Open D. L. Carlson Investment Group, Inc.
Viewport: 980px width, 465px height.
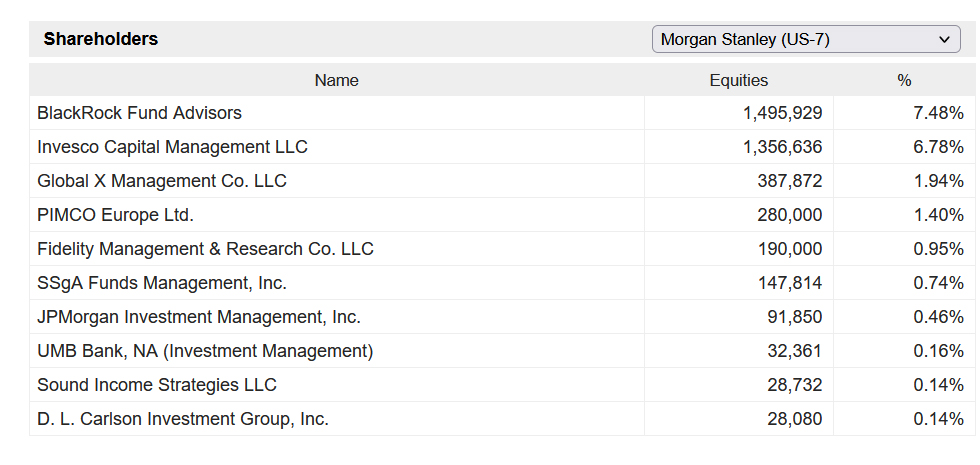182,419
